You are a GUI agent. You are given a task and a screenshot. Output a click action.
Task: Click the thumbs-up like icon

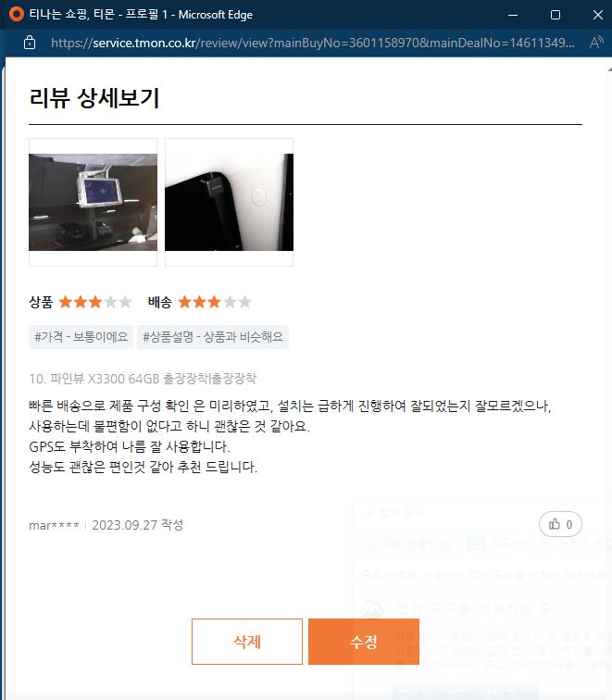[555, 524]
